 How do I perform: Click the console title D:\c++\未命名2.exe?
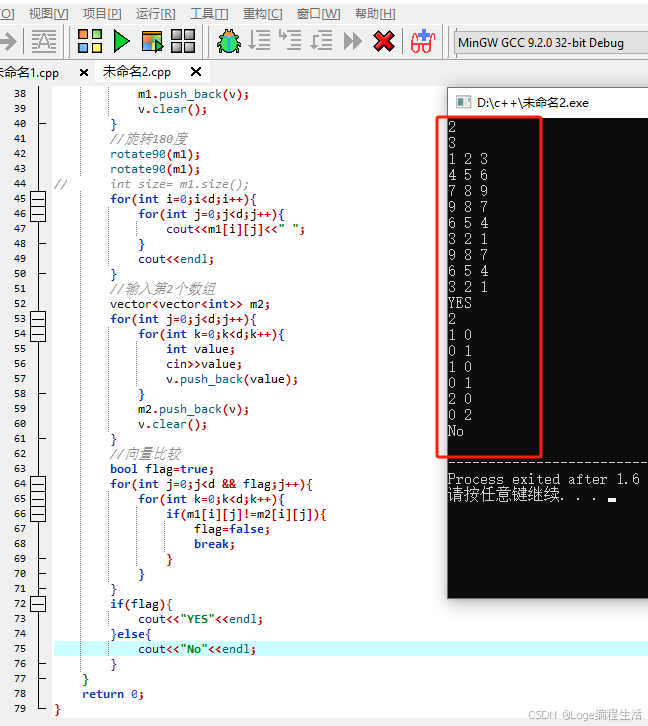click(533, 103)
